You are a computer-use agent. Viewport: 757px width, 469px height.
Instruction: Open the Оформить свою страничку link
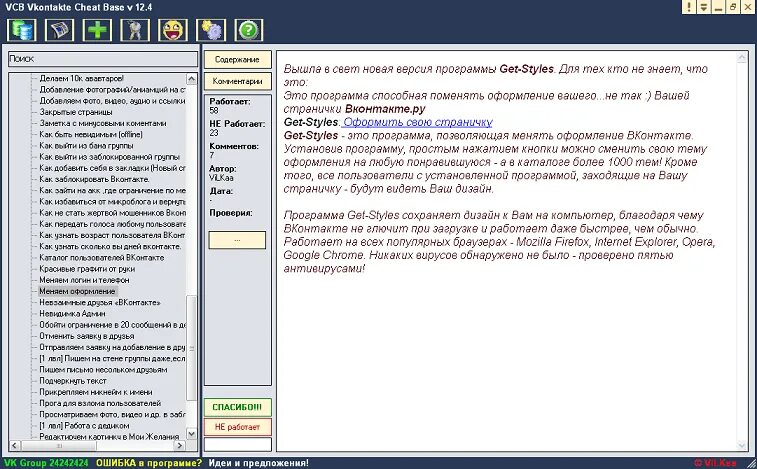[417, 122]
